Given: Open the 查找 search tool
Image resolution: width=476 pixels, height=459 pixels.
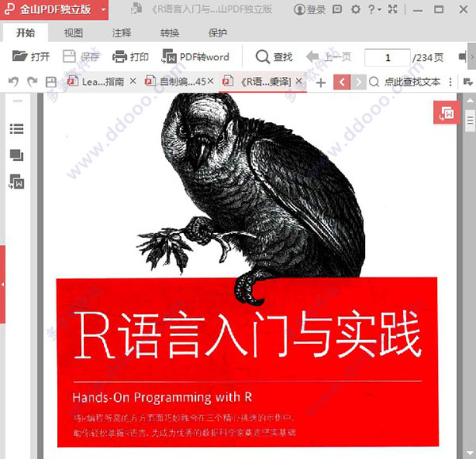Looking at the screenshot, I should (x=274, y=57).
